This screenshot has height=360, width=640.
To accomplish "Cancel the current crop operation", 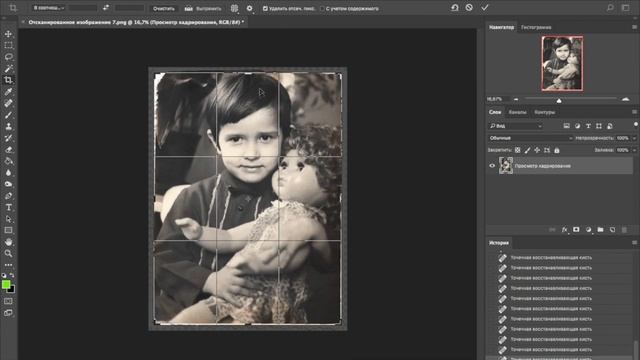I will (x=469, y=8).
